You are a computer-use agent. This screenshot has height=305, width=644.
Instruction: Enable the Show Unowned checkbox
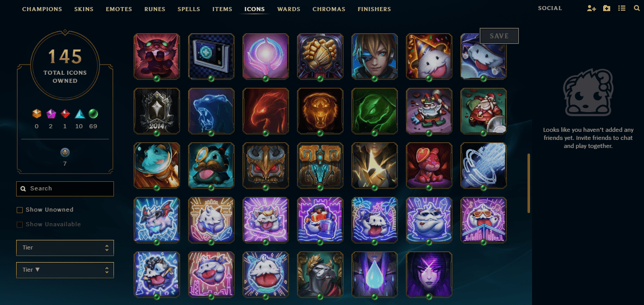[20, 210]
